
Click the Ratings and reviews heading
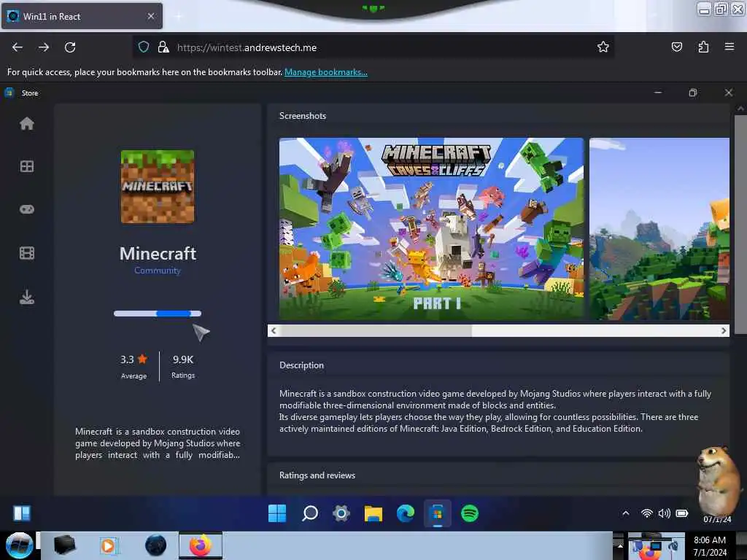(317, 475)
